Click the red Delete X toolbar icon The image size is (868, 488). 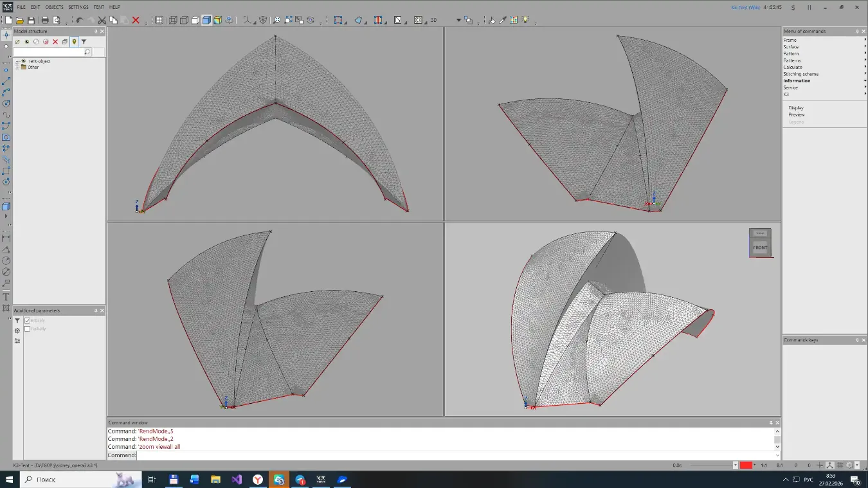(x=136, y=21)
